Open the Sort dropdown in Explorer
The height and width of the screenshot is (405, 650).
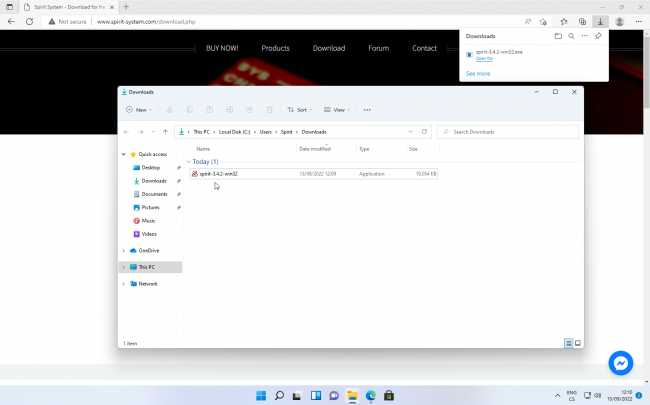pyautogui.click(x=299, y=110)
